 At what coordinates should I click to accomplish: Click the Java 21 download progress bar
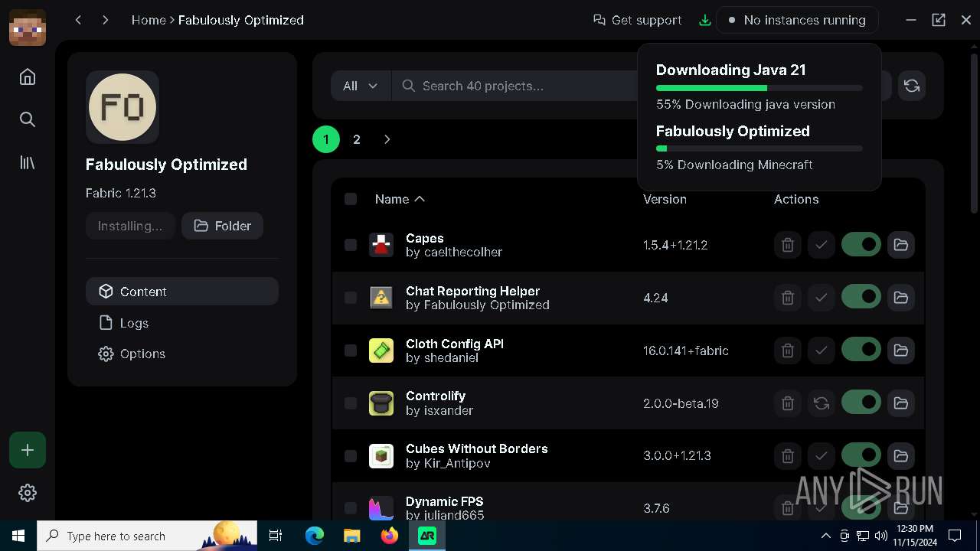[x=759, y=88]
